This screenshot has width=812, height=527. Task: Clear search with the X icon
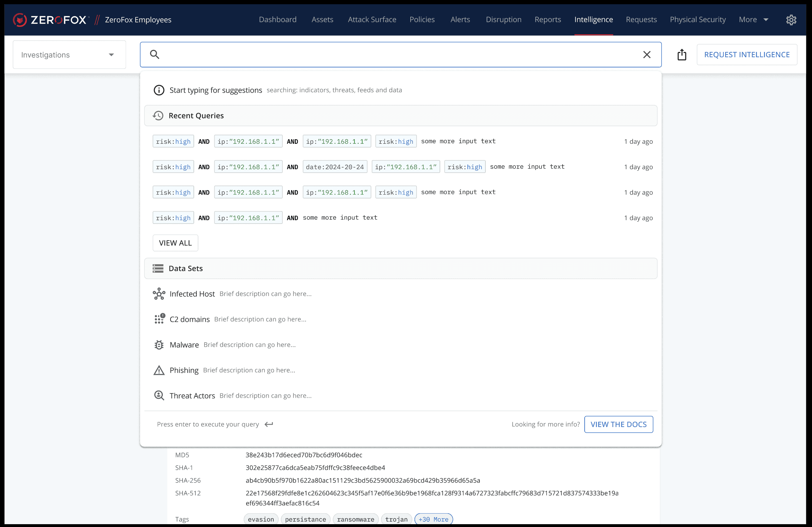tap(646, 55)
